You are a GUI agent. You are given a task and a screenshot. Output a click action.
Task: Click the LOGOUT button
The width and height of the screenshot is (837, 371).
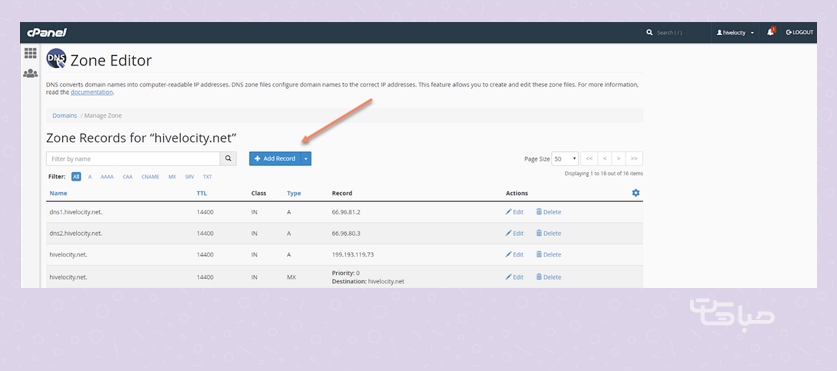799,33
